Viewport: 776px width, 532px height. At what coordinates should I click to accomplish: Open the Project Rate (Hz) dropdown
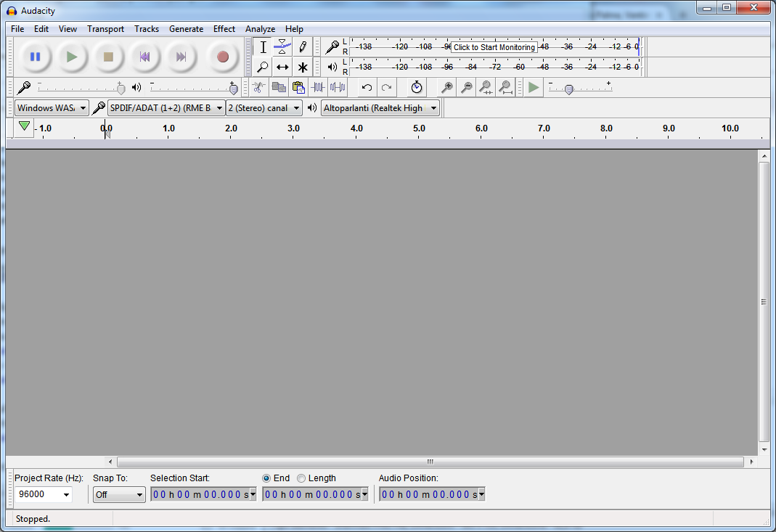(66, 495)
